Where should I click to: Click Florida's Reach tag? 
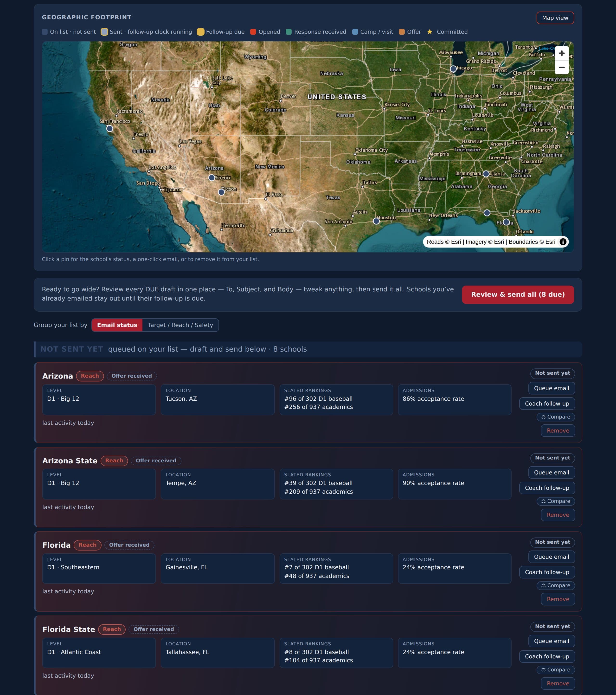coord(87,545)
